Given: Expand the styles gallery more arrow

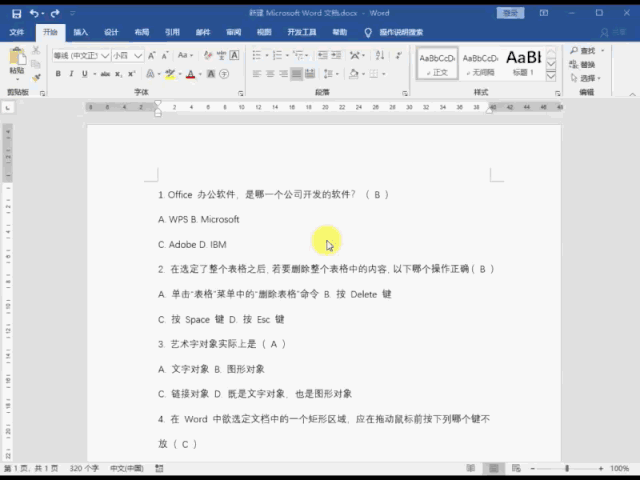Looking at the screenshot, I should point(551,76).
